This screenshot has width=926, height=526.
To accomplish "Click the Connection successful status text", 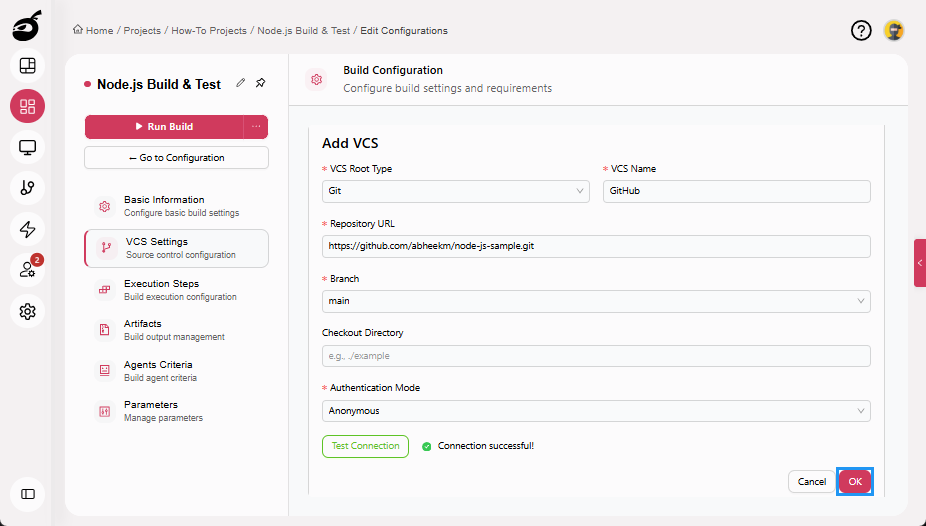I will pyautogui.click(x=485, y=446).
